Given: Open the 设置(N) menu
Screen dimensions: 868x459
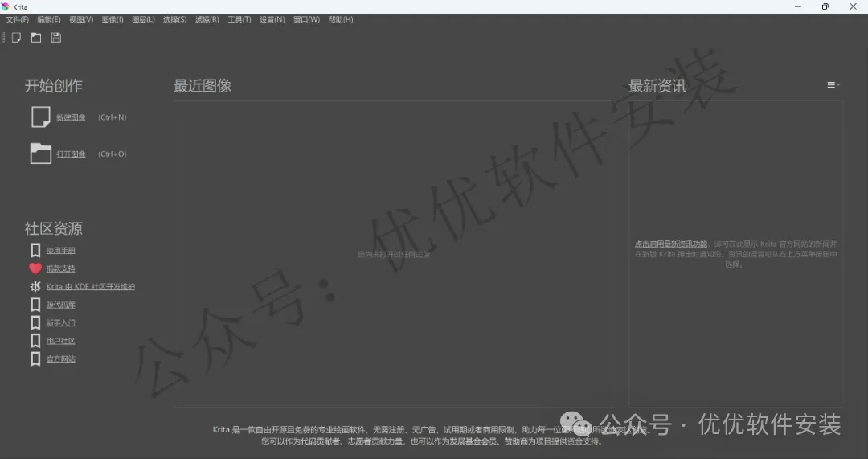Looking at the screenshot, I should click(x=272, y=19).
